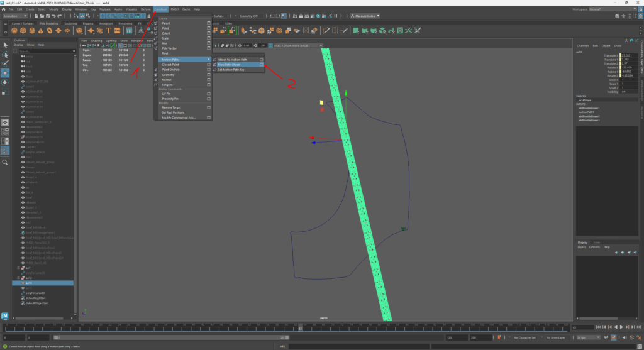Switch to the Rigging shelf tab
Screen dimensions: 644x350
tap(87, 23)
